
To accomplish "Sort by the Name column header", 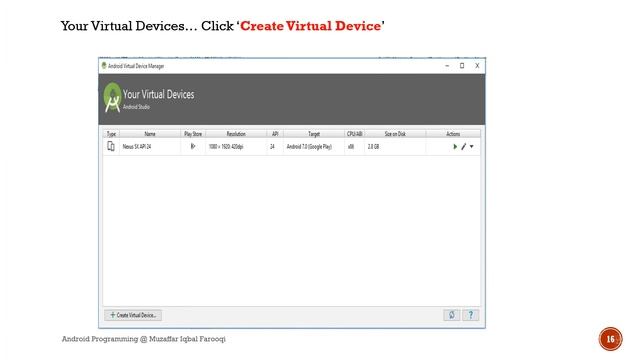I will (150, 134).
